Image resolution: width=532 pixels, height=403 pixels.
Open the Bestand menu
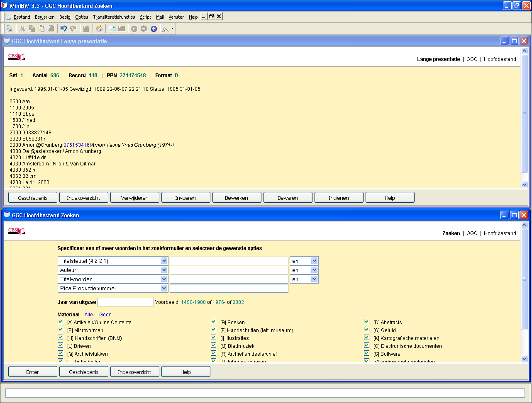tap(22, 17)
